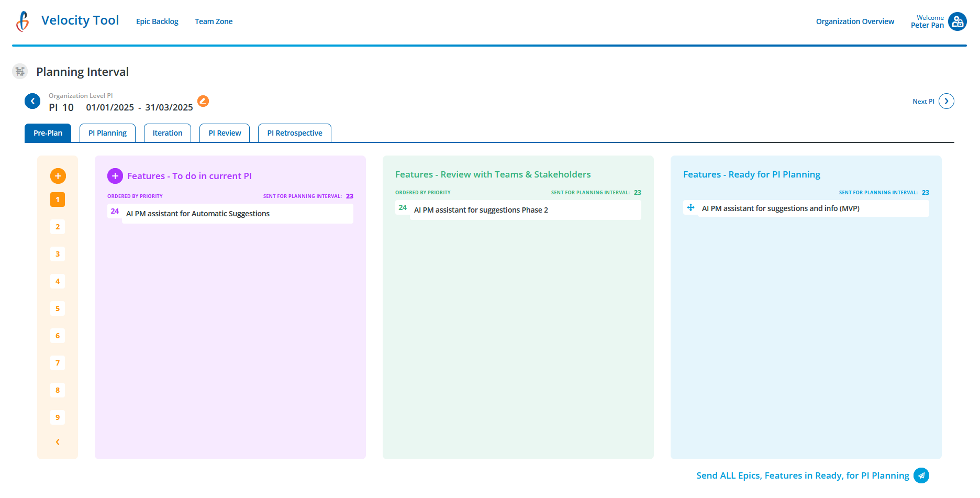Click Welcome Peter Pan text
The height and width of the screenshot is (498, 980).
[927, 21]
